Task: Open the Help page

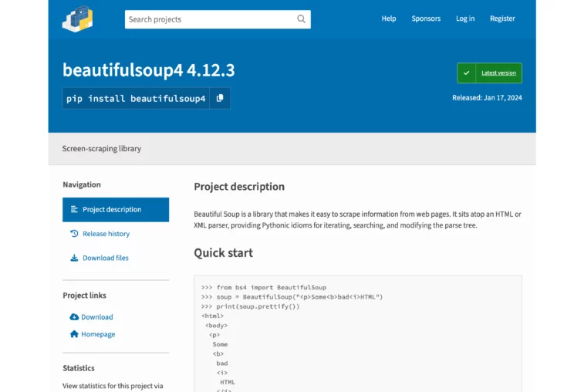Action: 388,19
